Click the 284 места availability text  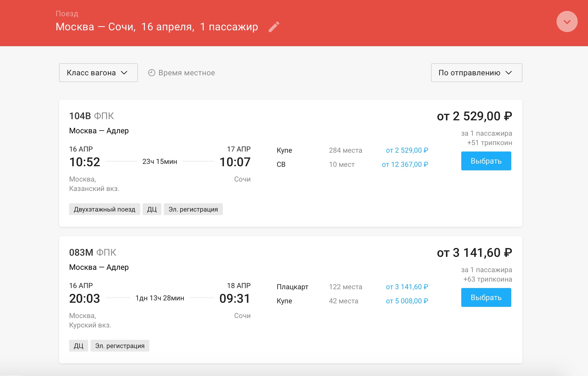click(345, 150)
